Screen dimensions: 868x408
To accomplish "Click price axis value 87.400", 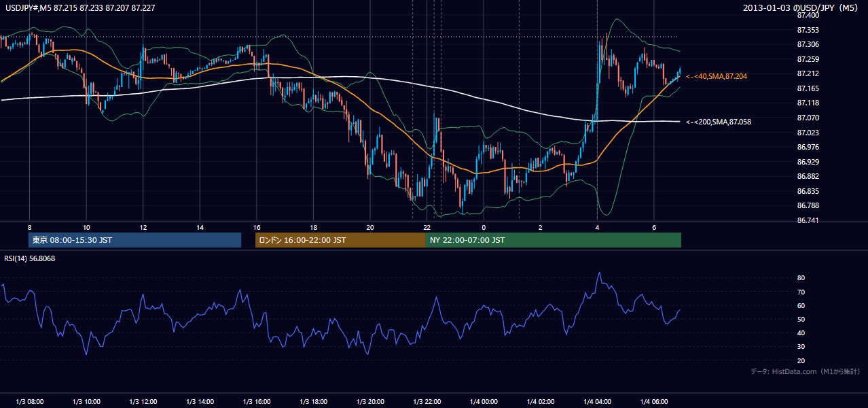I will click(x=808, y=15).
